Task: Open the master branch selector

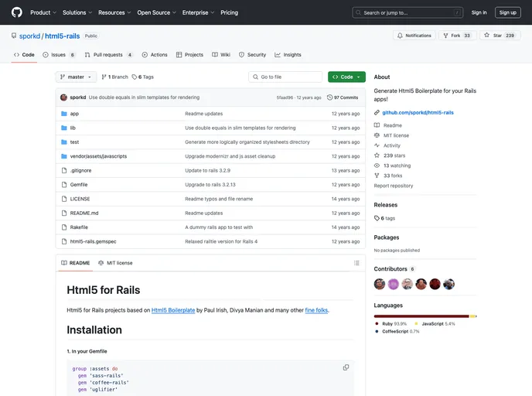Action: coord(76,77)
